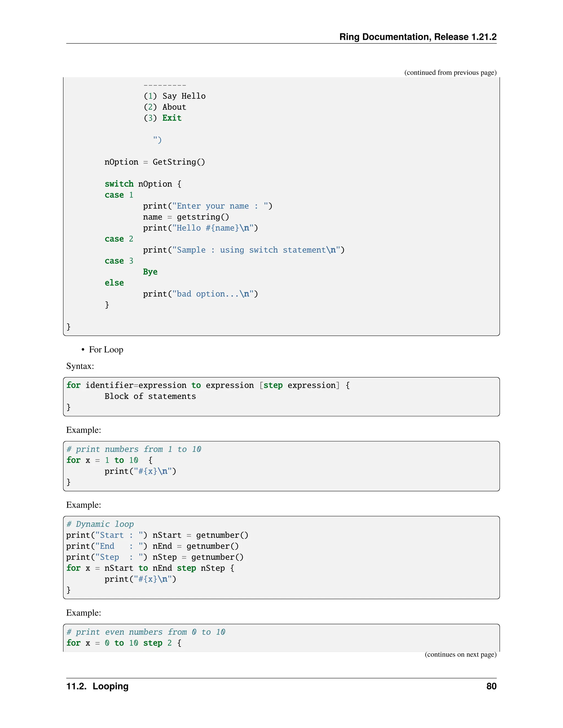This screenshot has width=563, height=728.
Task: Click the for-loop syntax line with step
Action: tap(208, 385)
